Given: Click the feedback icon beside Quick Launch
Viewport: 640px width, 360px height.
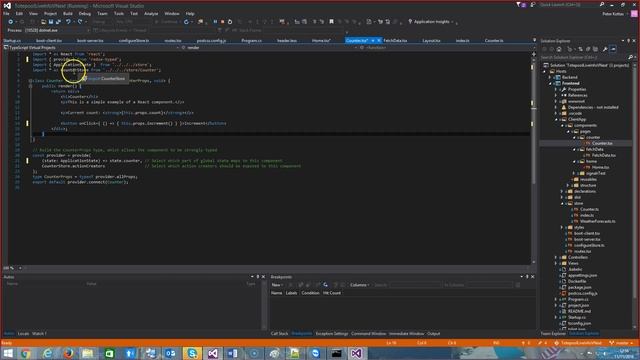Looking at the screenshot, I should pos(533,5).
